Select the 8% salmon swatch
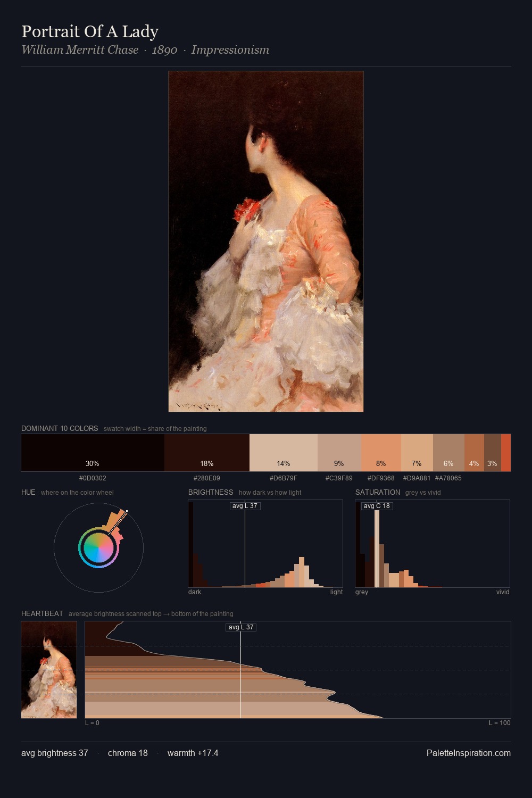532x798 pixels. 381,453
